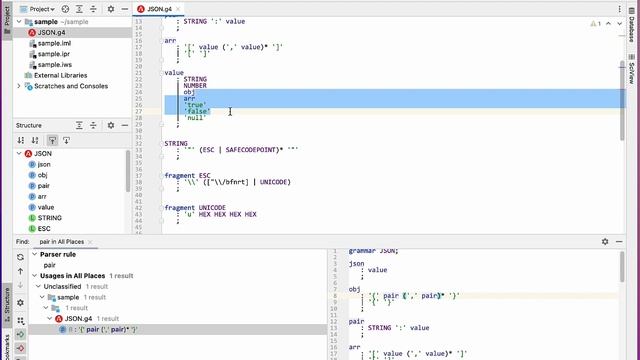Expand Scratches and Consoles node
This screenshot has height=360, width=640.
click(x=19, y=86)
